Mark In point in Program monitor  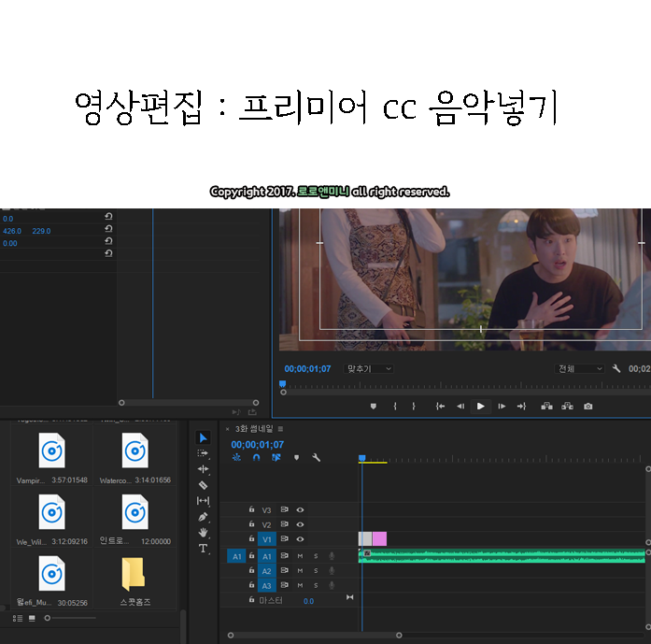(395, 407)
